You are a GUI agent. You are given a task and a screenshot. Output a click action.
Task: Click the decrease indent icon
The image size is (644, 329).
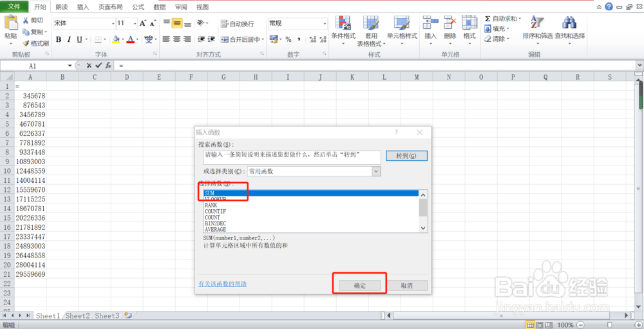pos(201,39)
